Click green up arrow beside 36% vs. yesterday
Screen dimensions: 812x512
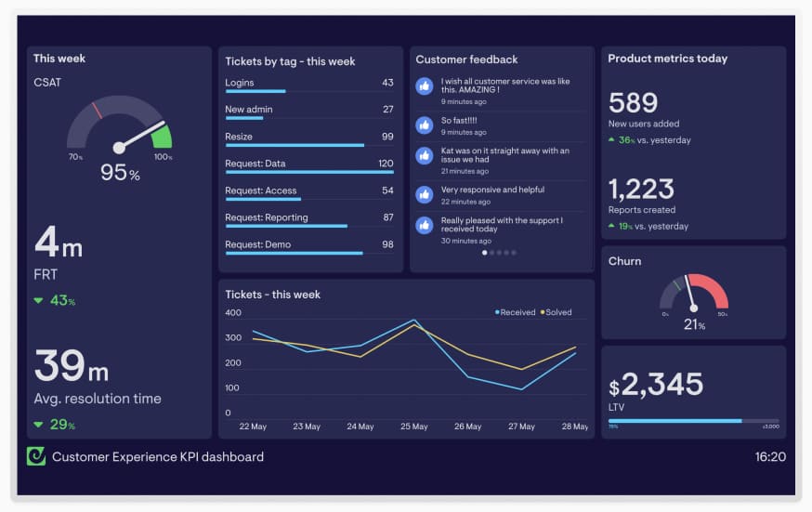(x=610, y=140)
